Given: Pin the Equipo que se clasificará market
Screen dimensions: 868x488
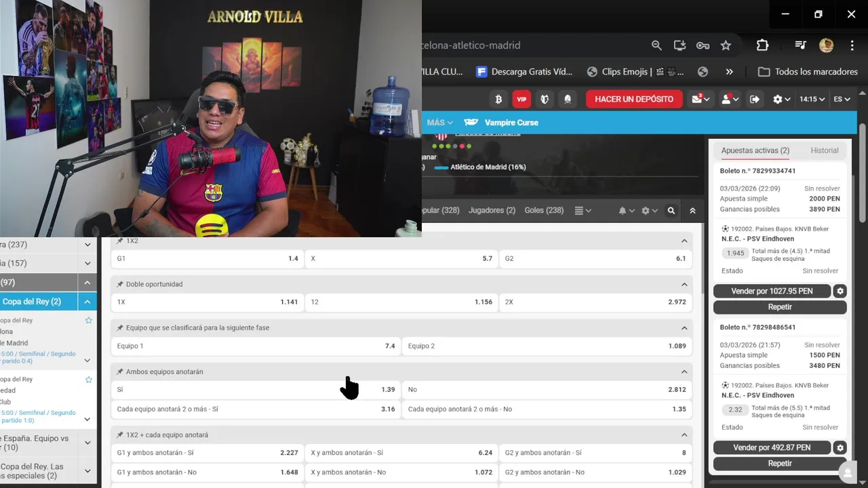Looking at the screenshot, I should [120, 327].
